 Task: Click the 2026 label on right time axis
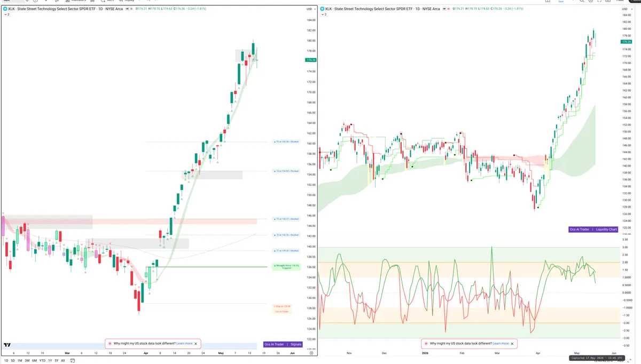[x=425, y=353]
